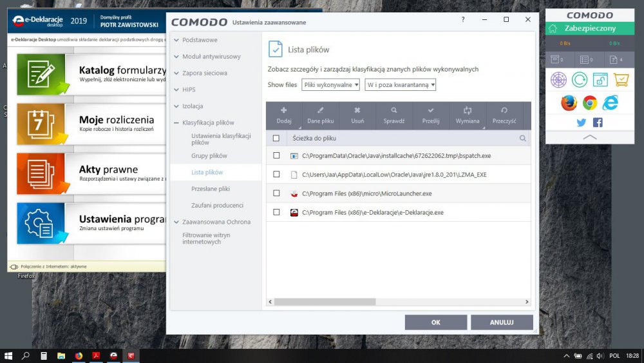Open the purple scan radar icon in widget
The image size is (644, 363).
(x=558, y=80)
